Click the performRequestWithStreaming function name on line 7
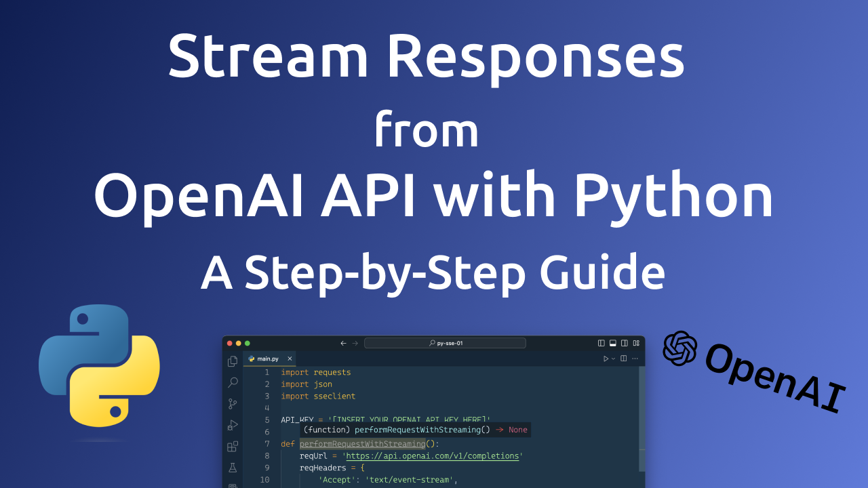868x488 pixels. [362, 444]
